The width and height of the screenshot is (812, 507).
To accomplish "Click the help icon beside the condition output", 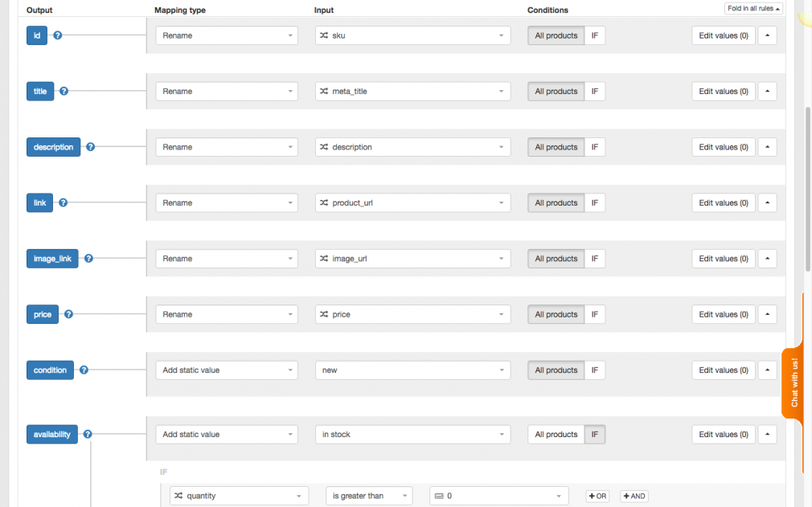I will 84,370.
